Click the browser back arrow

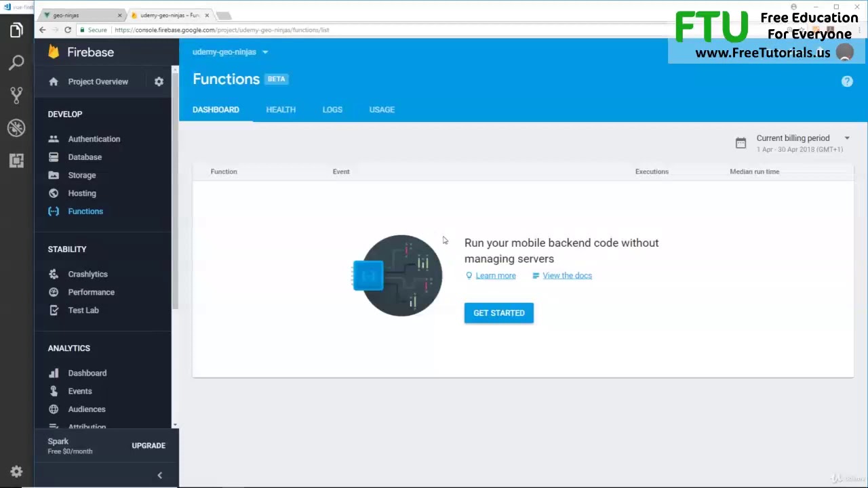pos(43,30)
